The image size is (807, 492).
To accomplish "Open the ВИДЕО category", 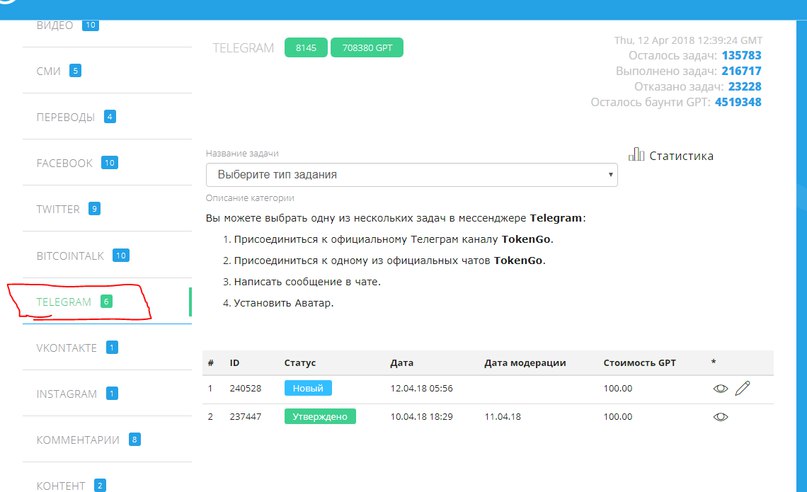I will click(55, 25).
